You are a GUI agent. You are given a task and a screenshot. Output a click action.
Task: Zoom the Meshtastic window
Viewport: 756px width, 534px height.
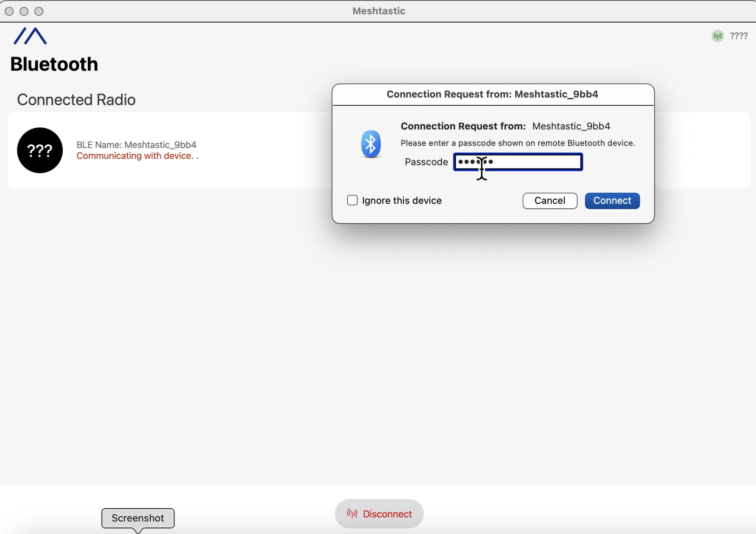(39, 11)
